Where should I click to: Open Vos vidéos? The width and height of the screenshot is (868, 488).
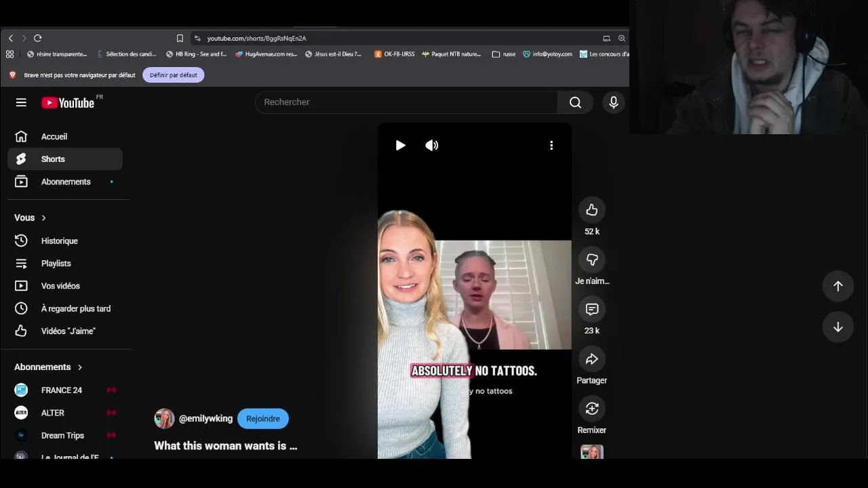[65, 286]
